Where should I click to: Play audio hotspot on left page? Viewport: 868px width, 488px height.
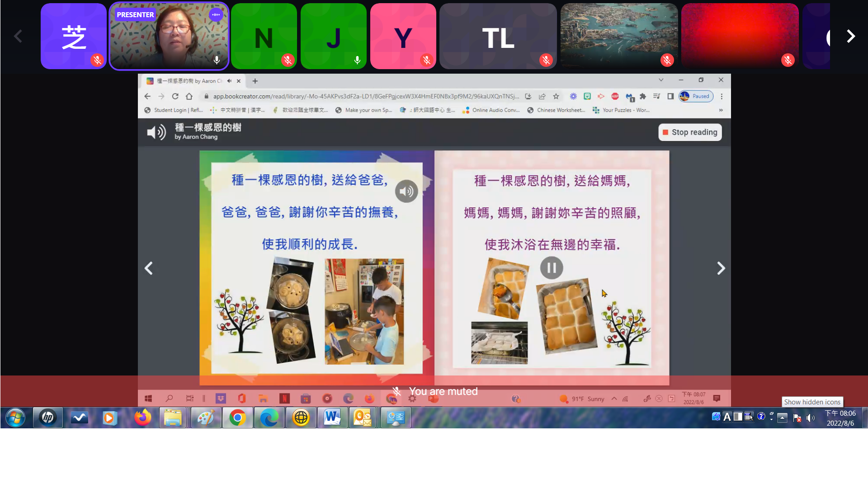pos(406,191)
